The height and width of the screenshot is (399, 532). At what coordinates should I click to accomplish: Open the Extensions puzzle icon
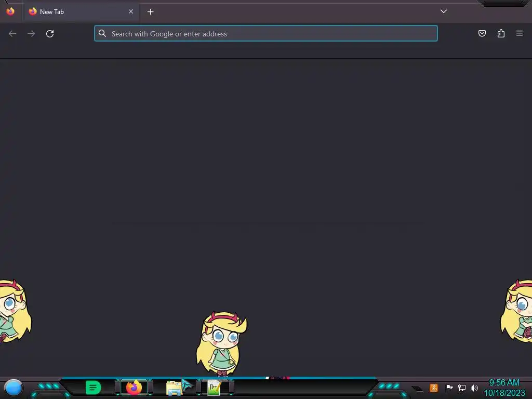[501, 33]
